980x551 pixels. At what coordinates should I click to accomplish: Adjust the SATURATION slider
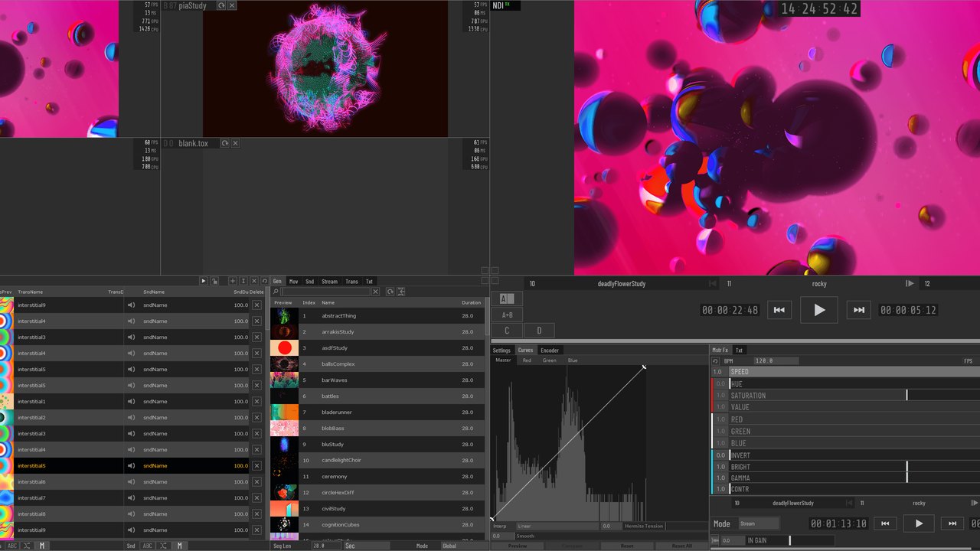(x=854, y=396)
